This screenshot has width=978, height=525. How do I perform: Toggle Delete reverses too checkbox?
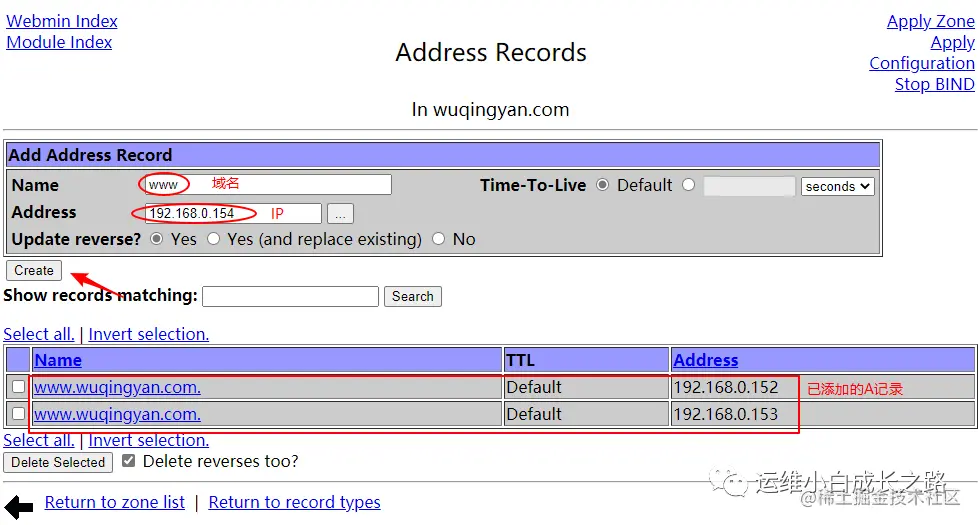click(128, 461)
